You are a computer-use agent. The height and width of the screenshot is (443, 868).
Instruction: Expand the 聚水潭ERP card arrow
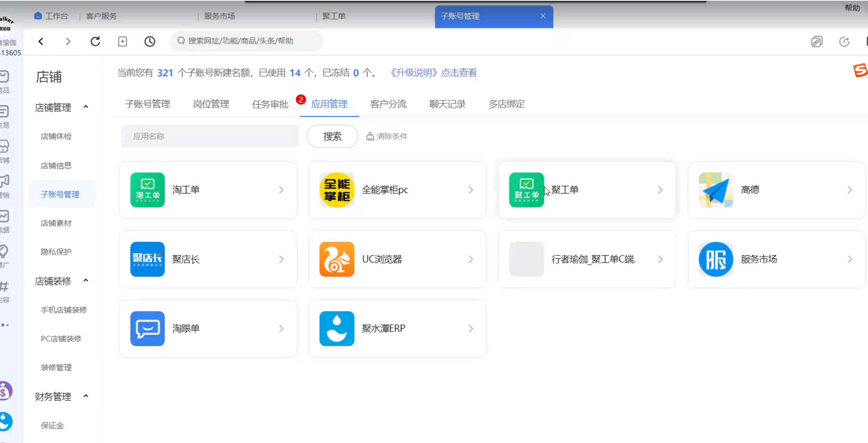(x=471, y=329)
